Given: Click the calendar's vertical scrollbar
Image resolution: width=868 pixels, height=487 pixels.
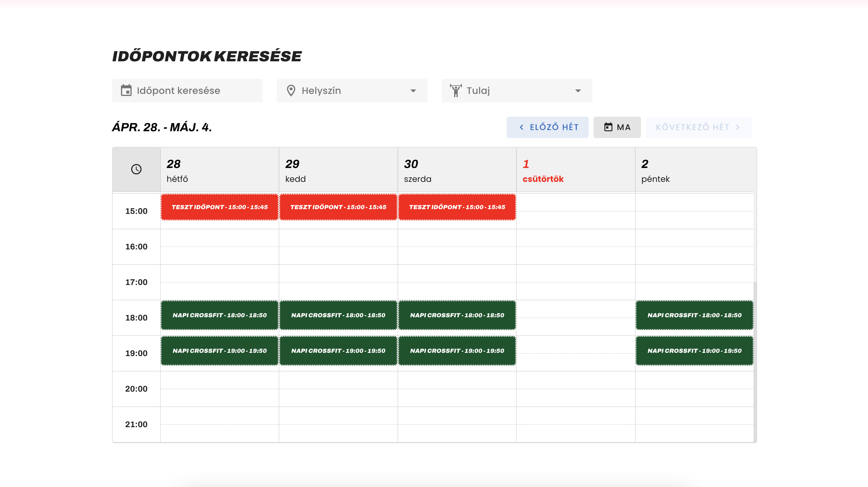Looking at the screenshot, I should [755, 361].
